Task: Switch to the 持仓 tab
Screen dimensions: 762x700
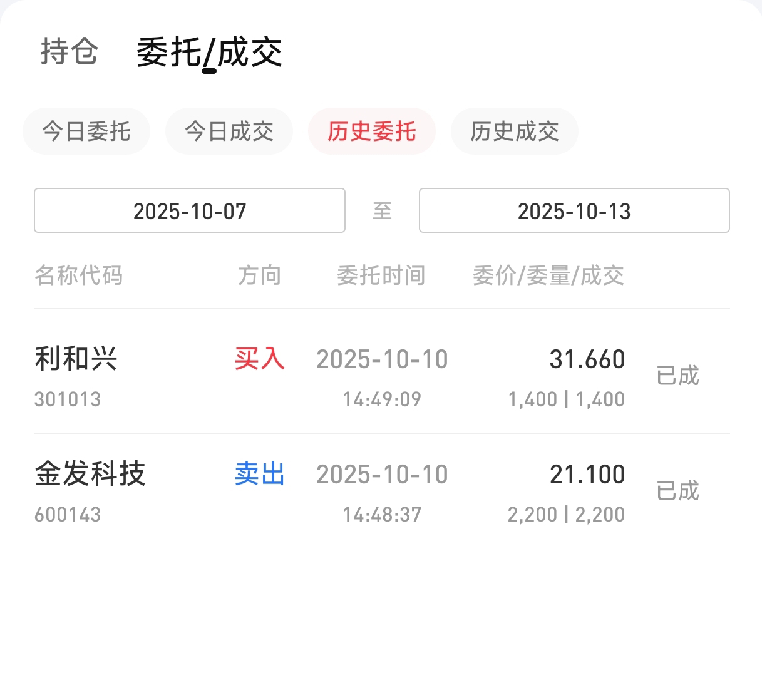Action: click(x=69, y=51)
